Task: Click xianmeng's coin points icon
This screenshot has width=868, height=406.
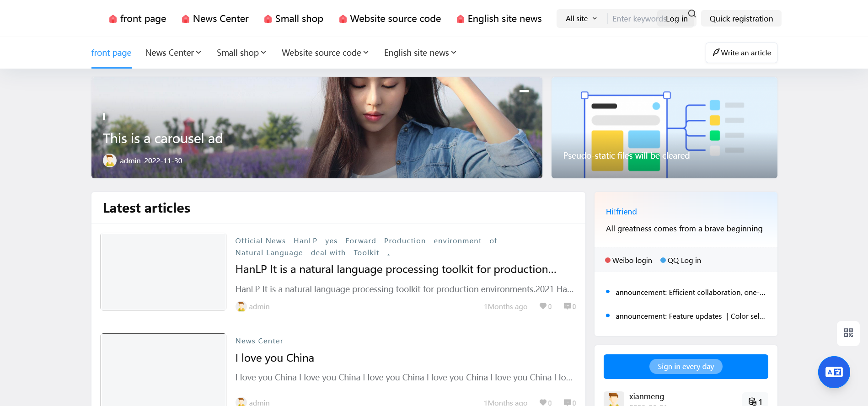Action: coord(752,402)
